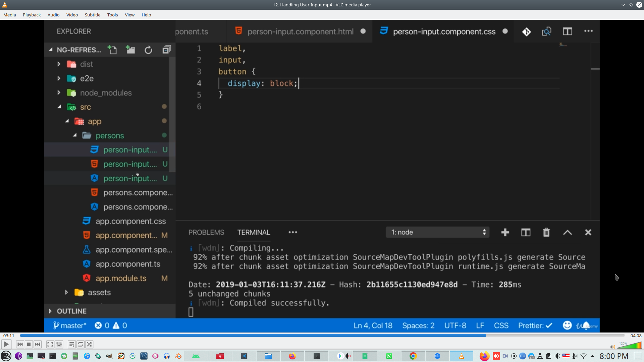The image size is (644, 362).
Task: Click elapsed time label 03:11
Action: coord(9,336)
